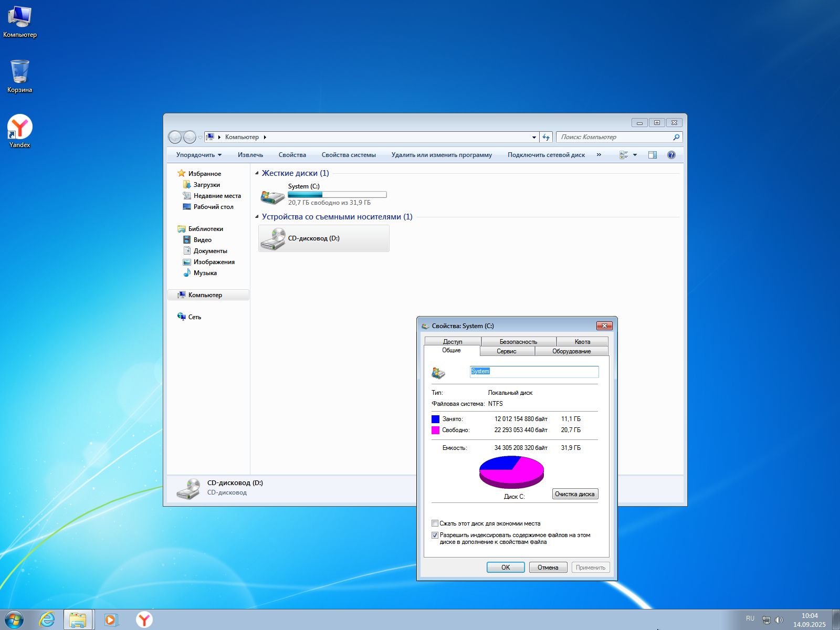Click the arrow after Компьютер in address bar
Image resolution: width=840 pixels, height=630 pixels.
click(x=265, y=137)
